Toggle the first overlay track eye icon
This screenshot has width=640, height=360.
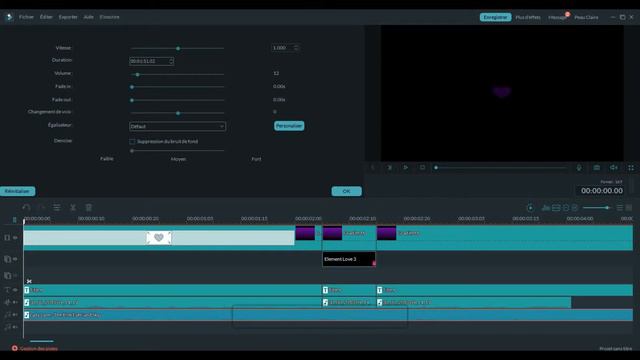coord(15,259)
